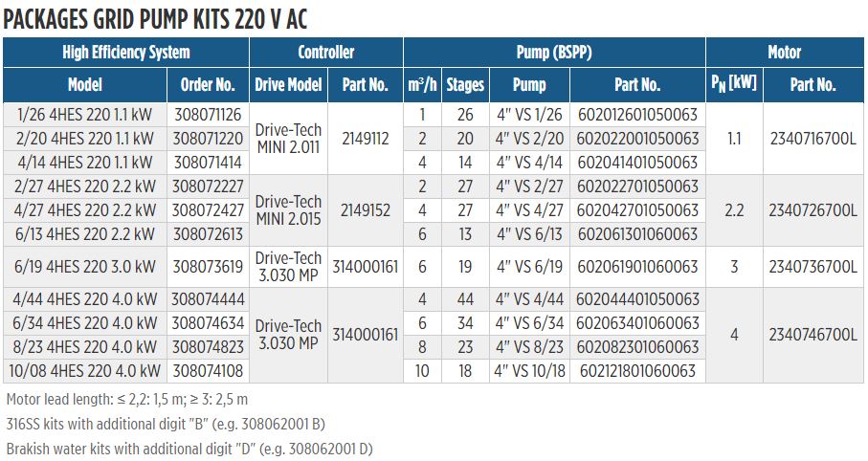Screen dimensions: 868x461
Task: Click pump part number 602061901060063
Action: point(637,267)
